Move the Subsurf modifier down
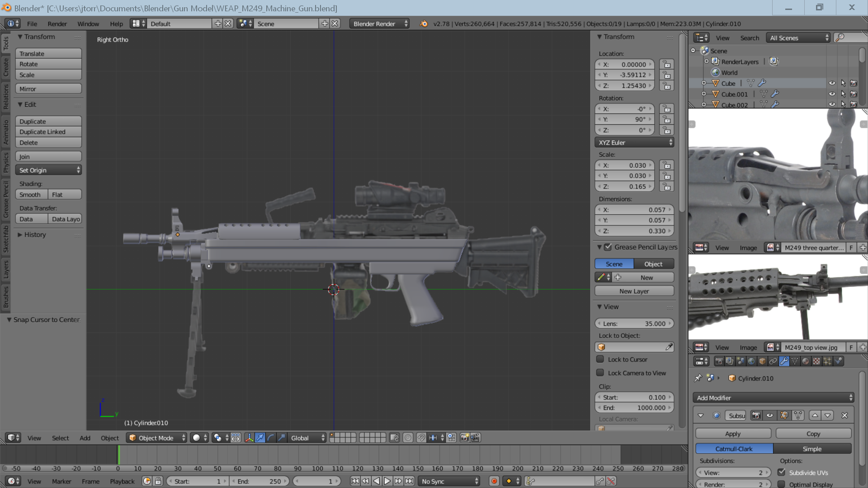 [x=828, y=416]
